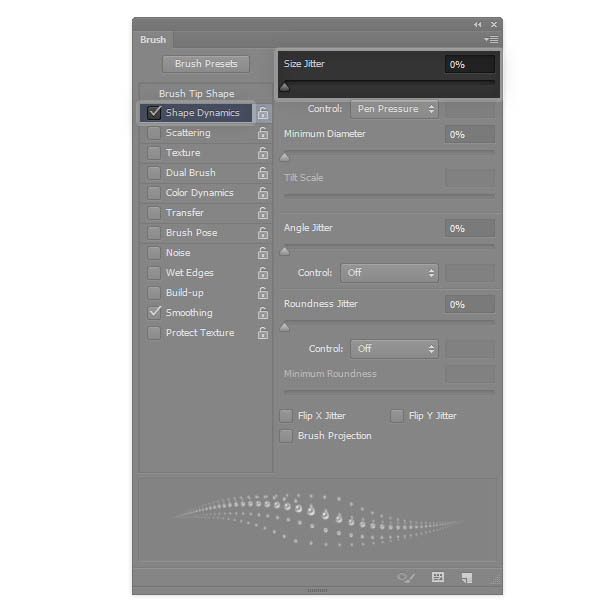The width and height of the screenshot is (600, 600).
Task: Toggle the live tip brush preview icon
Action: (x=406, y=578)
